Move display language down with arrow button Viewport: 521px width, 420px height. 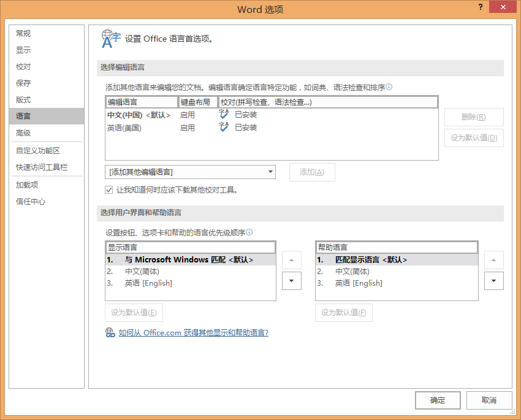(292, 281)
